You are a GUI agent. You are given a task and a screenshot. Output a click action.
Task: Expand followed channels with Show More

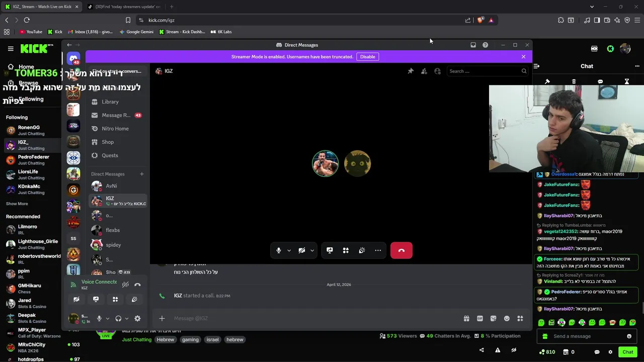click(17, 204)
